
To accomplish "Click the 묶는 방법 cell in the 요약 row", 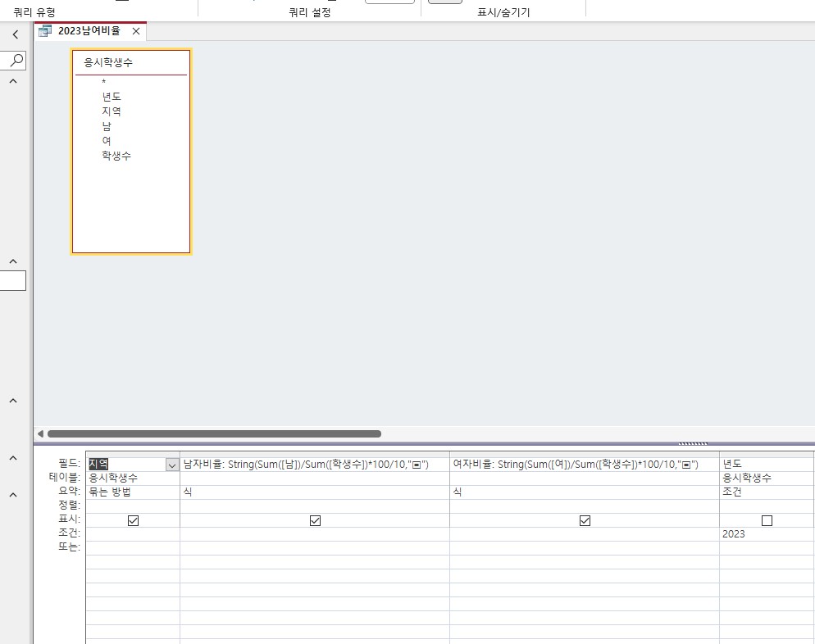I will point(131,492).
